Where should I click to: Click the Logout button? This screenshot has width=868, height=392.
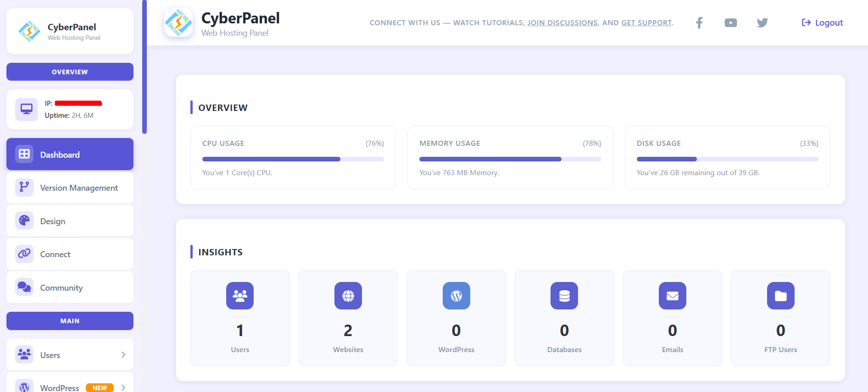point(822,22)
